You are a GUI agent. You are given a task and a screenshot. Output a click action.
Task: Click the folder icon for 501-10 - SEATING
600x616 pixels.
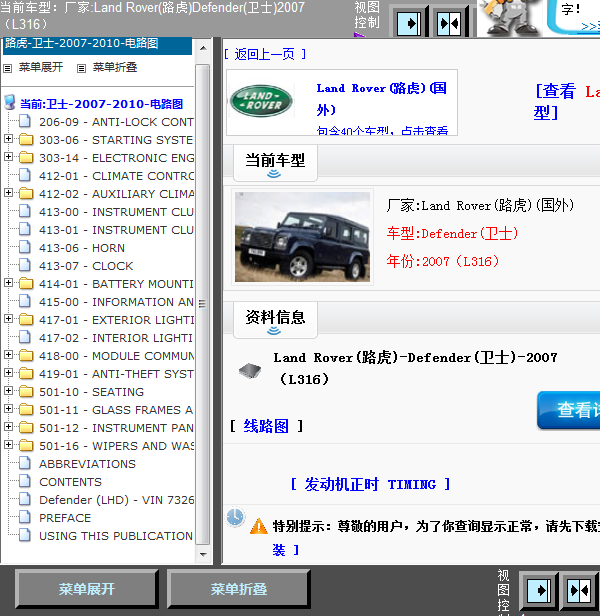click(x=26, y=392)
